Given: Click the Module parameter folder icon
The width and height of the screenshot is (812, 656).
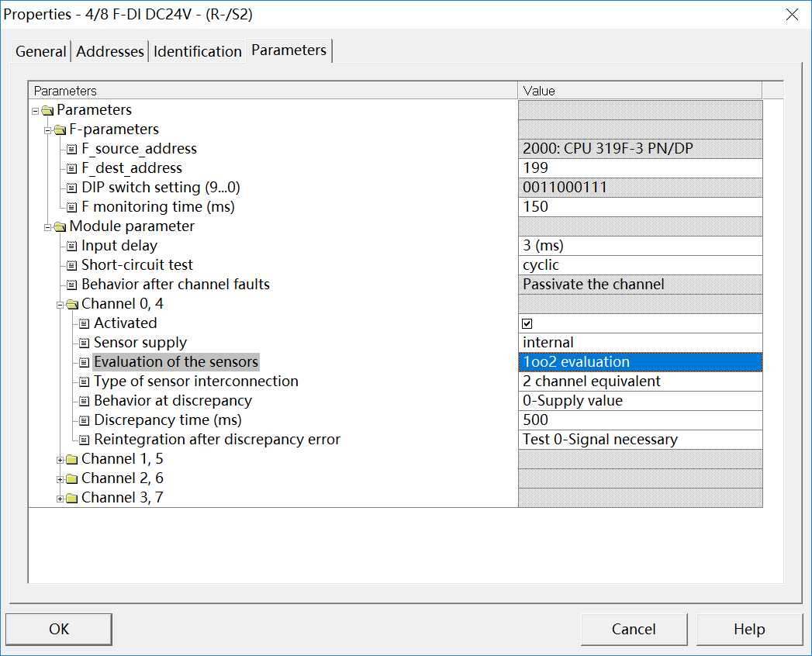Looking at the screenshot, I should 60,226.
